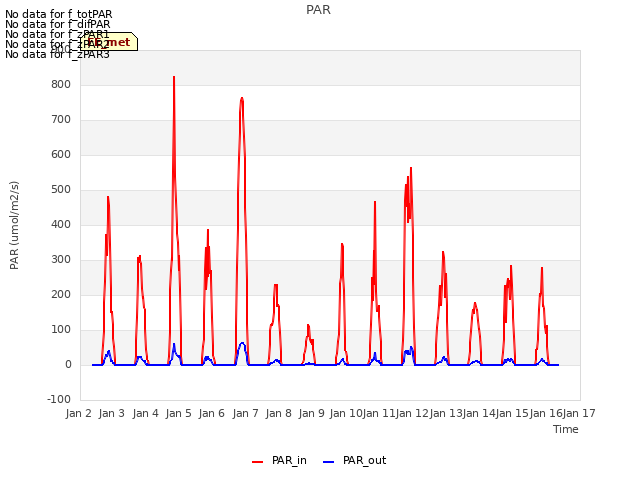Click the Jan 8 x-axis tick label
This screenshot has width=640, height=480.
point(278,413)
